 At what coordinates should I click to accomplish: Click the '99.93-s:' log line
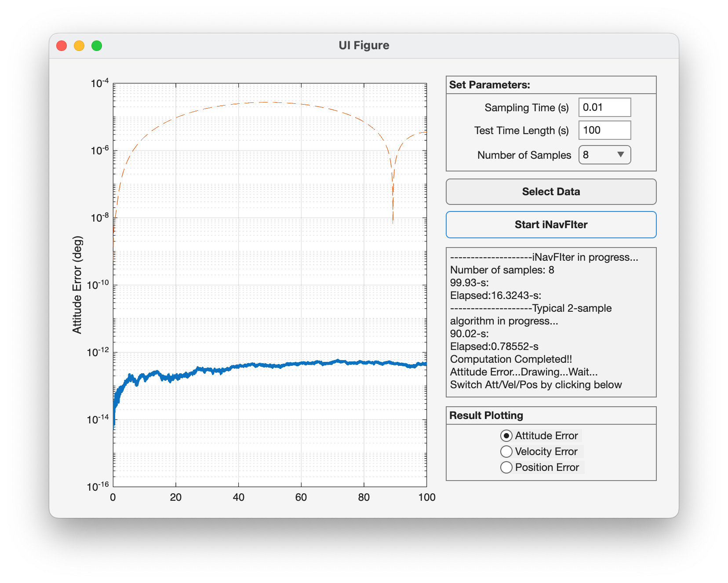pyautogui.click(x=470, y=283)
